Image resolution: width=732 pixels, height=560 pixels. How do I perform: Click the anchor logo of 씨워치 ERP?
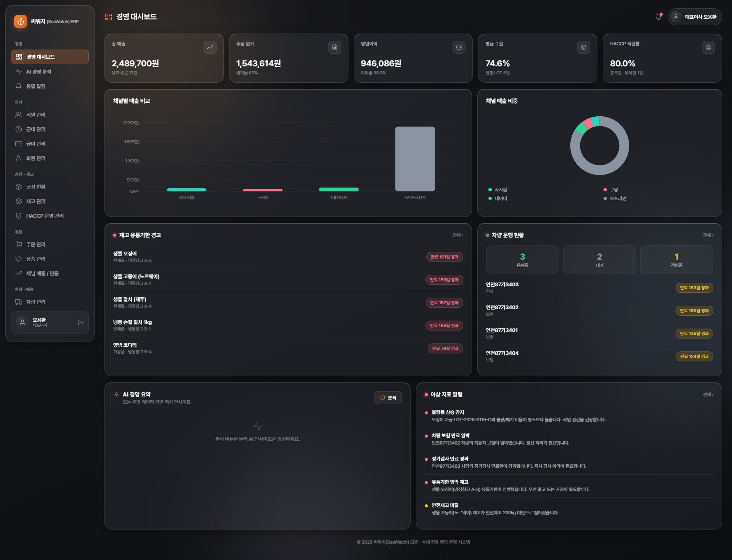(x=21, y=21)
